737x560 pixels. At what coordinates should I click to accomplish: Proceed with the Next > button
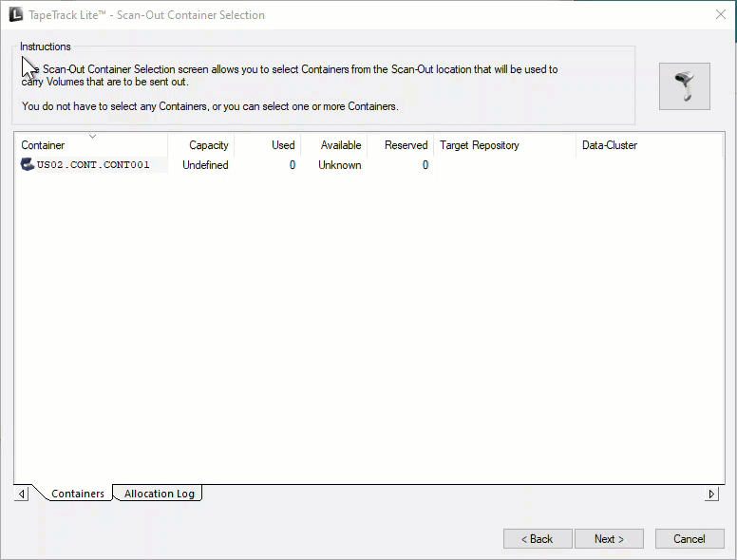click(609, 539)
